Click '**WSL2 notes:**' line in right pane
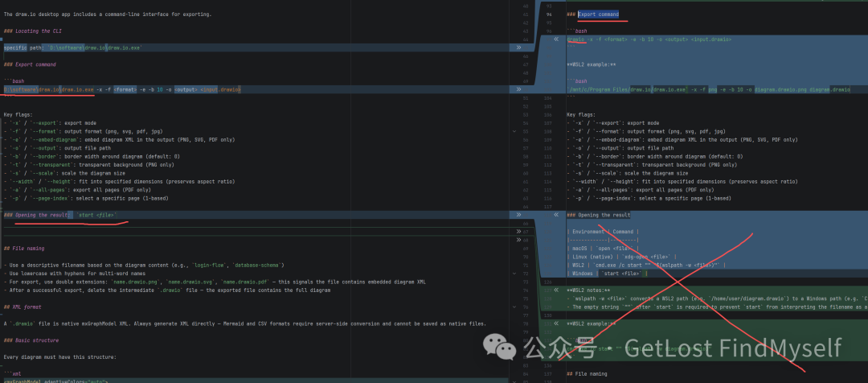 [589, 290]
